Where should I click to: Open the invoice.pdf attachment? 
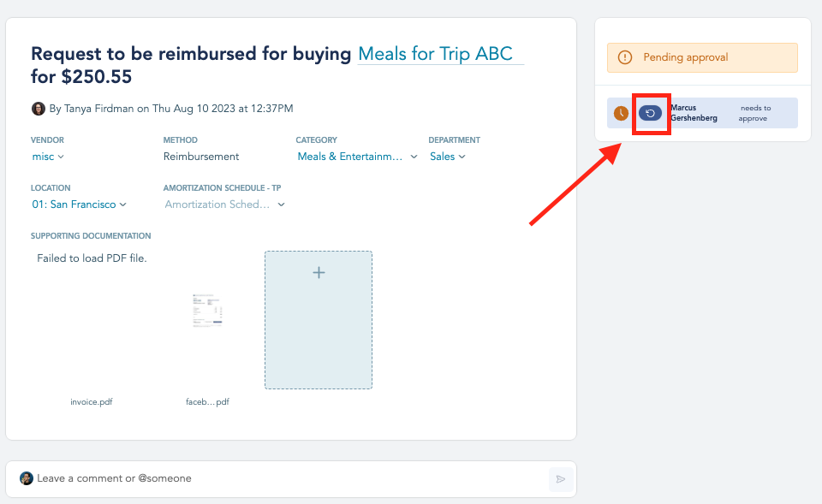tap(92, 402)
